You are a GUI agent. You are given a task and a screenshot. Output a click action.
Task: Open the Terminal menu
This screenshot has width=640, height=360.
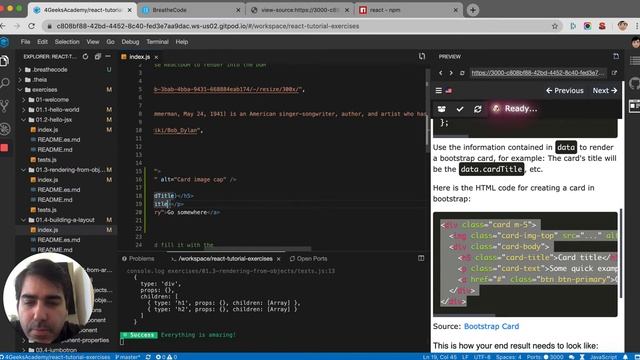[x=157, y=42]
